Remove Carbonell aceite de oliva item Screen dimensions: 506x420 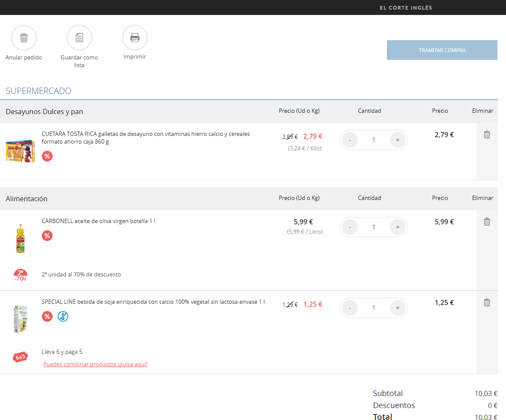click(x=487, y=222)
